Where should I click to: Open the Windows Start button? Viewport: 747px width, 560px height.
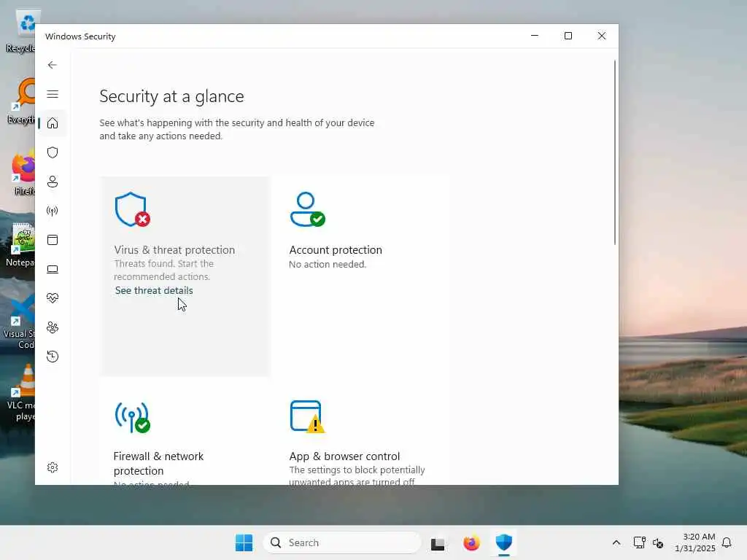point(244,542)
